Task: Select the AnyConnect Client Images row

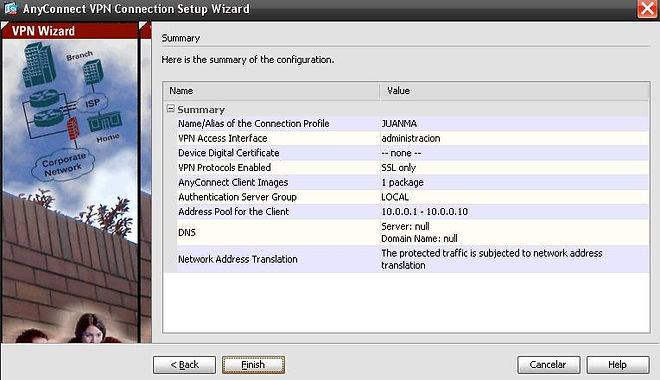Action: coord(412,182)
